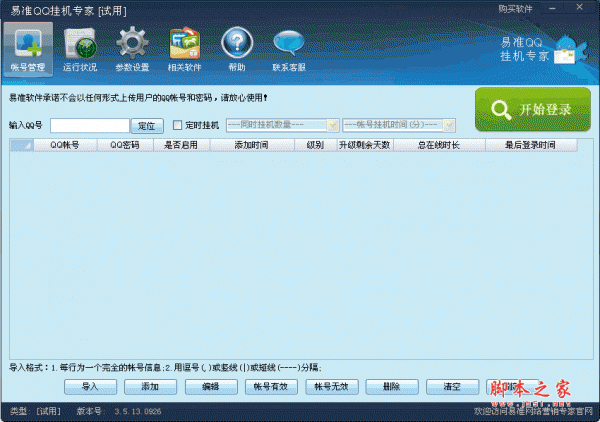Sort by the QQ密码 column header

coord(125,145)
